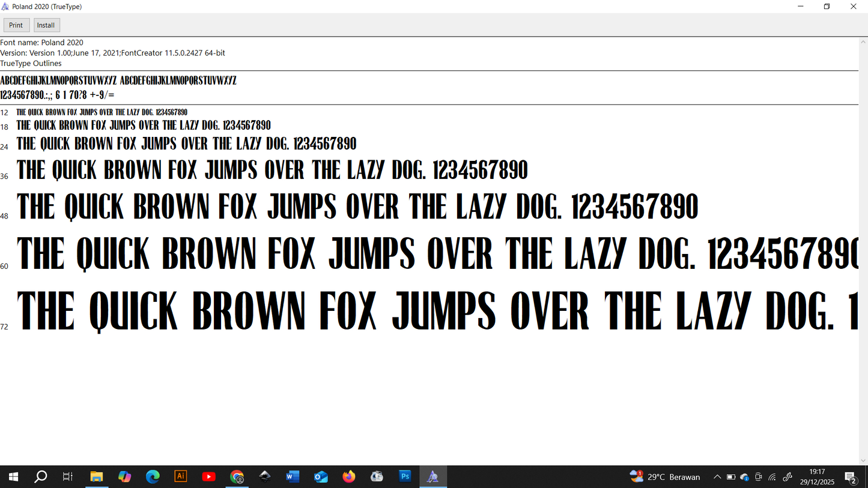Open the Wi-Fi network tray icon
Image resolution: width=868 pixels, height=488 pixels.
(x=772, y=477)
